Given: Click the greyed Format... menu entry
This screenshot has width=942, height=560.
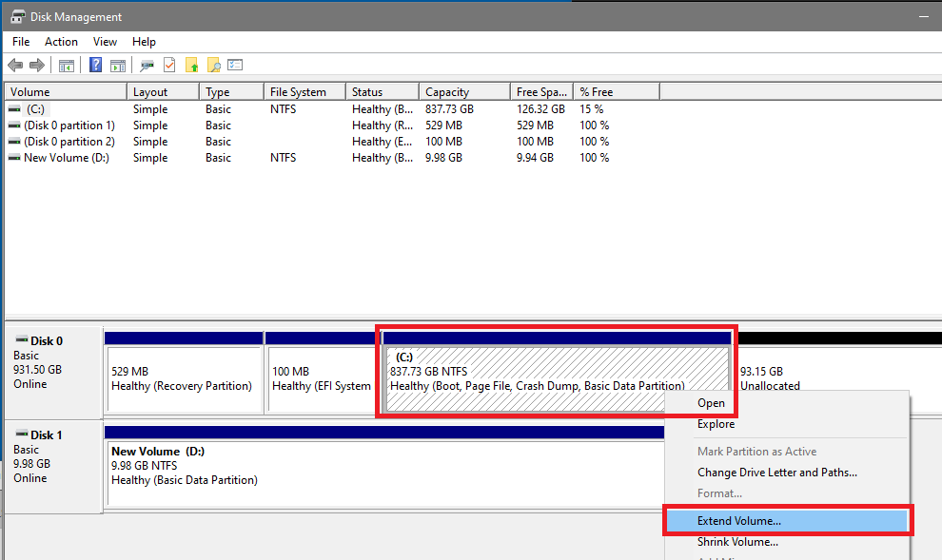Looking at the screenshot, I should point(787,493).
